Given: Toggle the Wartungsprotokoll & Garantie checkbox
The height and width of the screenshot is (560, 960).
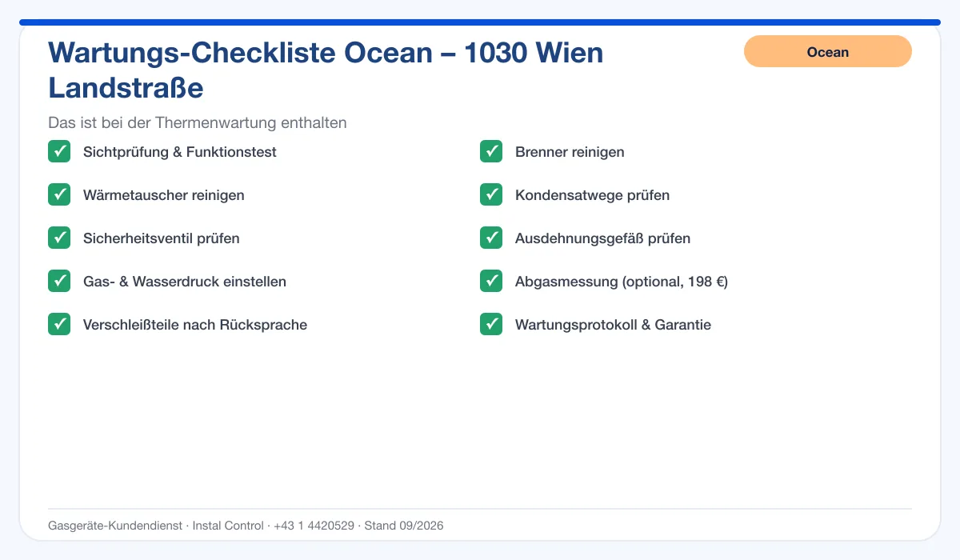Looking at the screenshot, I should click(491, 324).
